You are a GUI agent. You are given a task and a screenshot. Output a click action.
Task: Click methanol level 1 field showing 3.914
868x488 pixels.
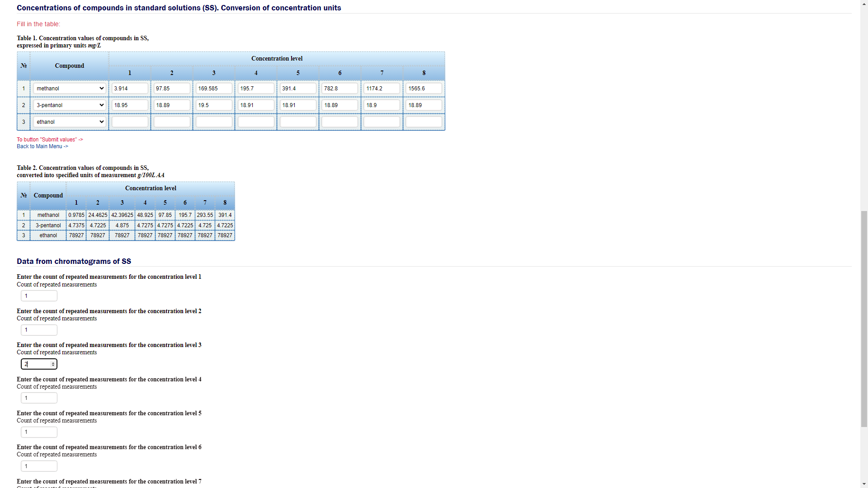[x=130, y=89]
